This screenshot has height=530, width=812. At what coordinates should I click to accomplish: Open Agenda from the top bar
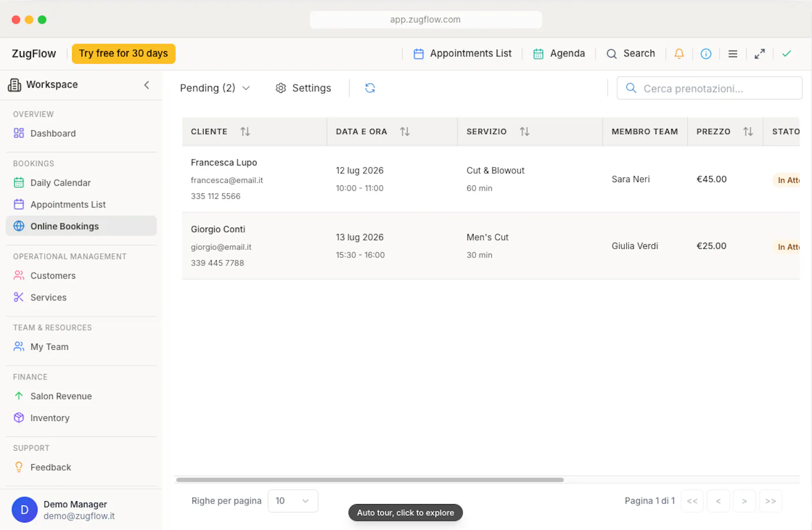coord(559,53)
